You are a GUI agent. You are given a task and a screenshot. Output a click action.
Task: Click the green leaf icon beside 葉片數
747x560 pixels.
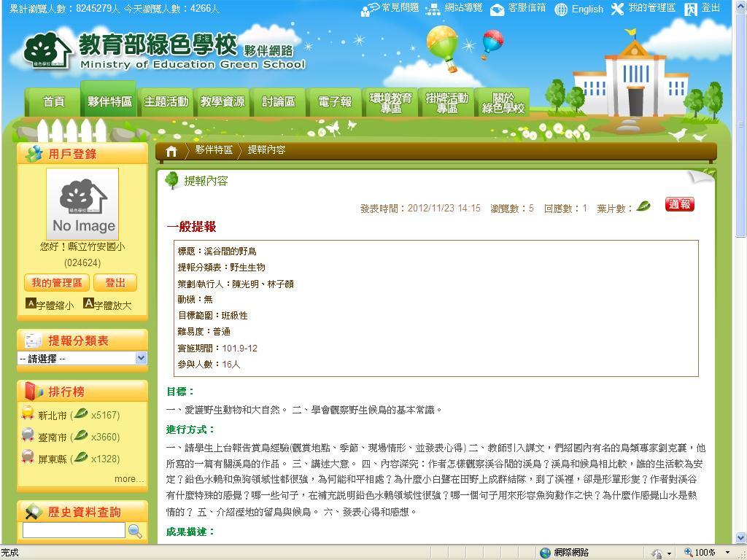(643, 207)
